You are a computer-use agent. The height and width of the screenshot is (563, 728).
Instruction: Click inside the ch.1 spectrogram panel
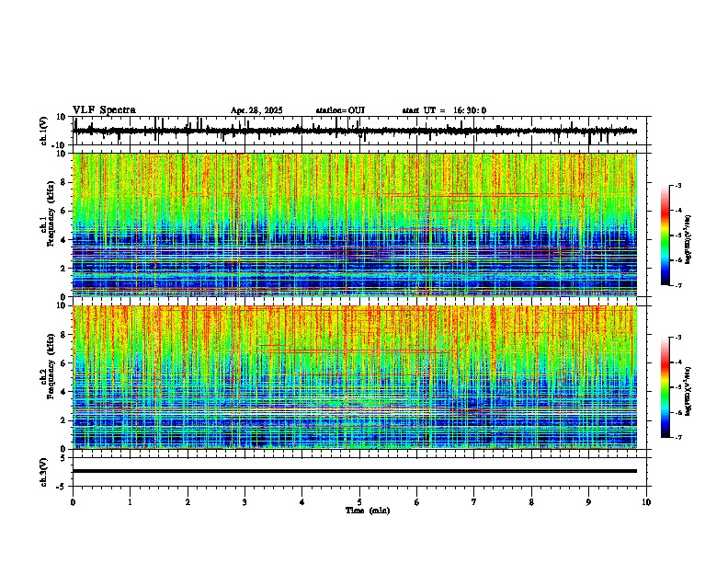coord(355,224)
